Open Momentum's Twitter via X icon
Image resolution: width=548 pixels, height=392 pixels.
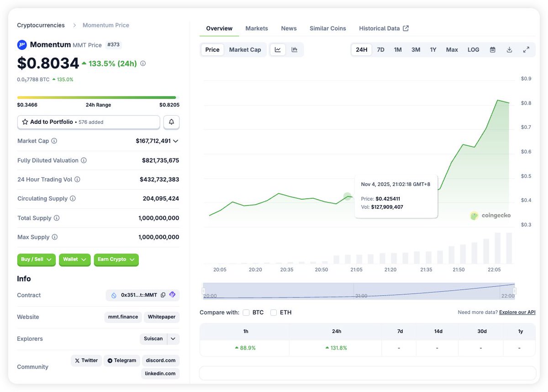[86, 360]
